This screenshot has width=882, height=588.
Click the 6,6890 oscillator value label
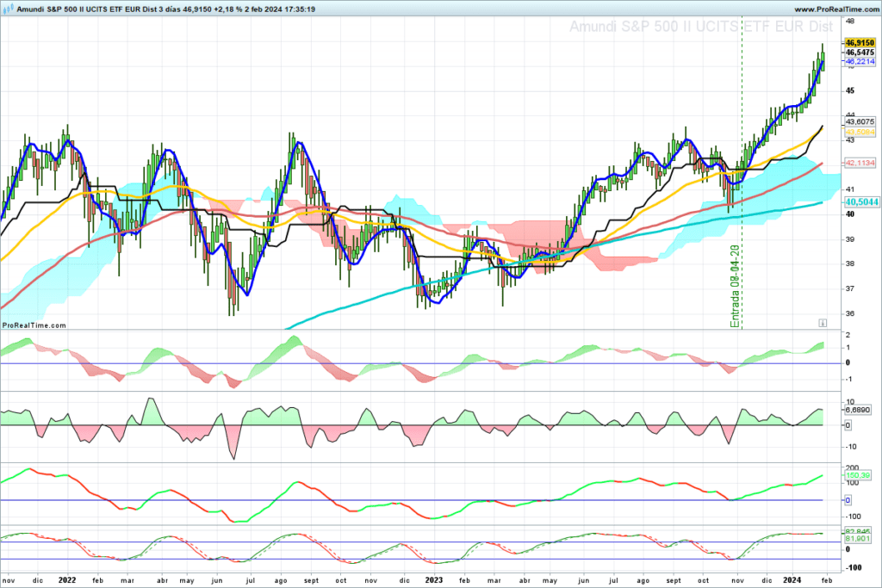[x=857, y=410]
